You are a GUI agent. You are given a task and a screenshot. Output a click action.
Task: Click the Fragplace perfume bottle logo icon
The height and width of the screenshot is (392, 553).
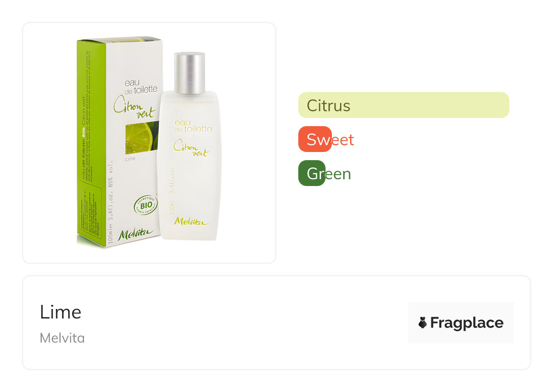click(x=422, y=323)
